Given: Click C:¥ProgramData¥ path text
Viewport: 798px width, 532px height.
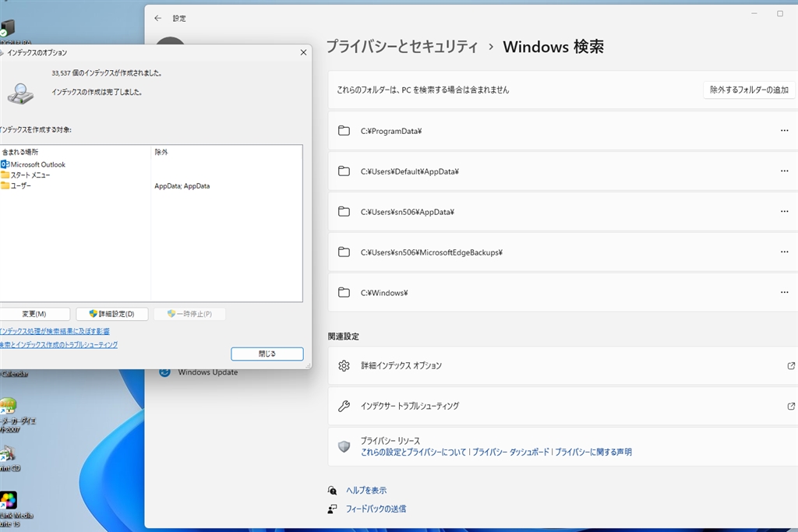Looking at the screenshot, I should click(x=391, y=131).
